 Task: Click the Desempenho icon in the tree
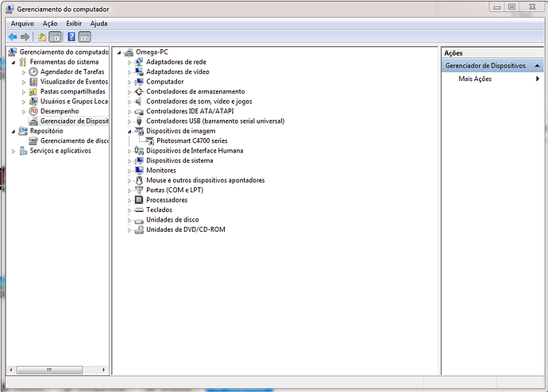(33, 111)
